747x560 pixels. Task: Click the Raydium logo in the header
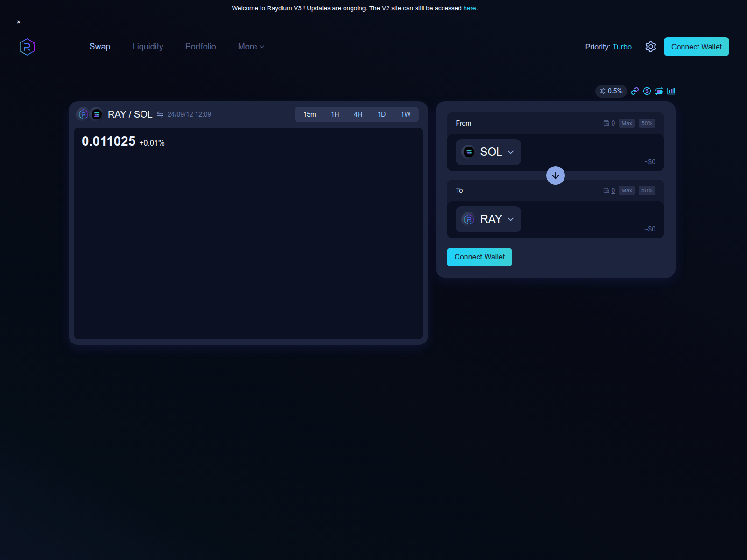click(27, 47)
